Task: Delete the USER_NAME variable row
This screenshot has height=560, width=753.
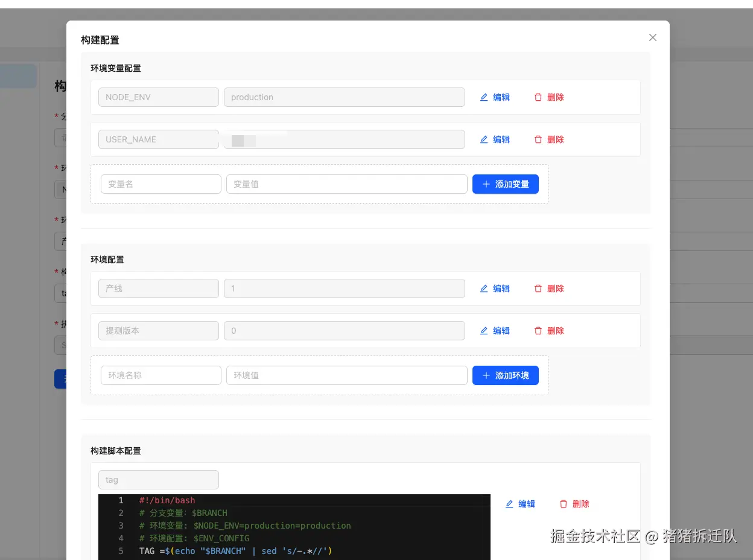Action: pyautogui.click(x=549, y=139)
